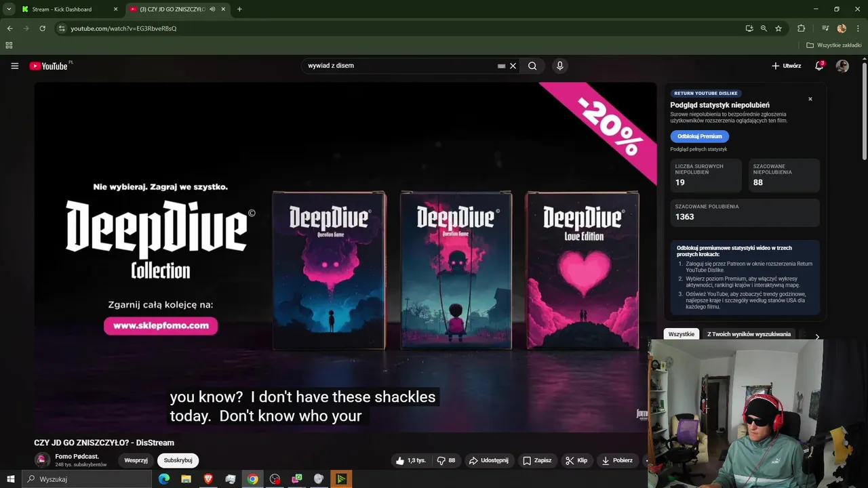Open the zoom indicator in address bar
This screenshot has height=488, width=868.
click(764, 28)
